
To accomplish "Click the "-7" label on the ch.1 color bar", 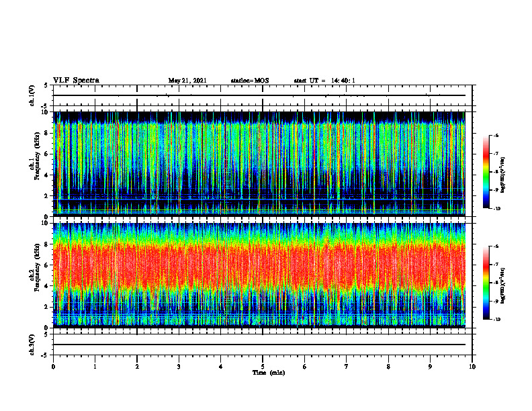I will (x=496, y=154).
